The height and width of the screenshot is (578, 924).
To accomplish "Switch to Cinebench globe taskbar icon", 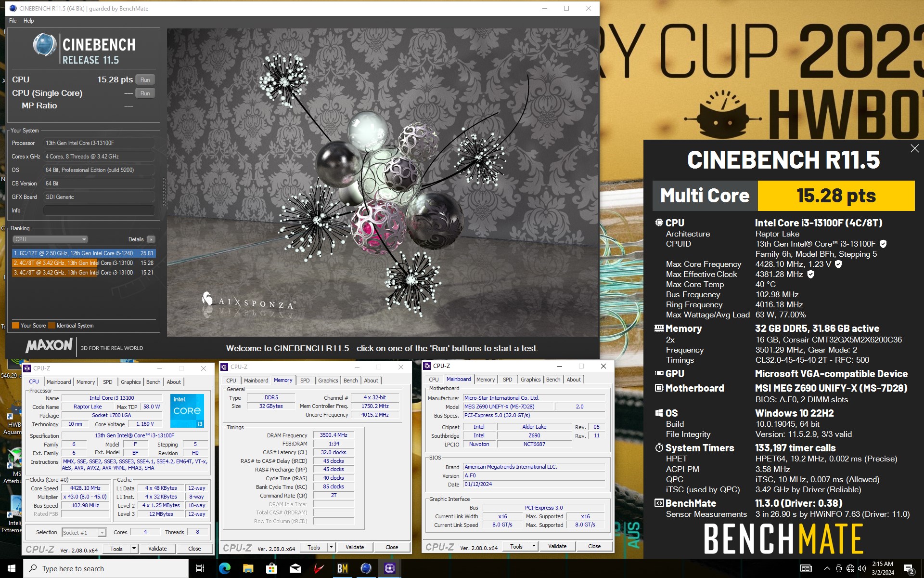I will click(x=366, y=568).
